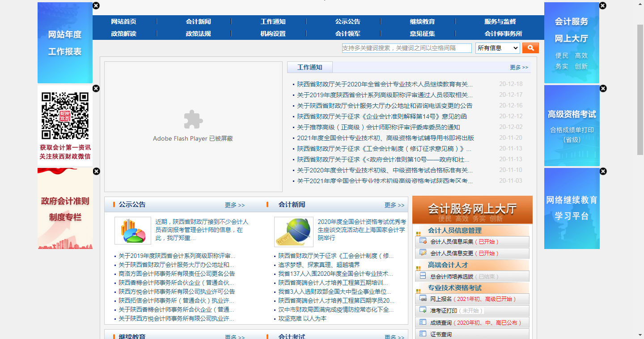Click the 会计人员信息采集 service button
This screenshot has height=339, width=644.
[472, 241]
